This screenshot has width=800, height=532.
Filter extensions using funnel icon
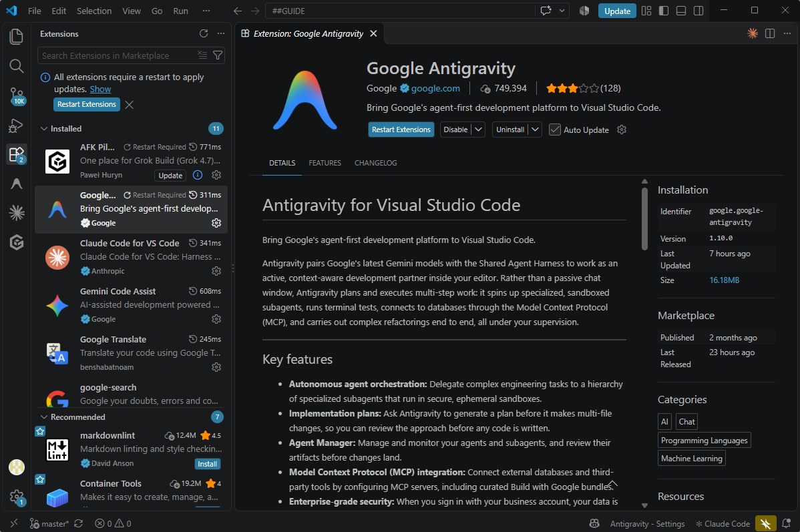pos(218,55)
